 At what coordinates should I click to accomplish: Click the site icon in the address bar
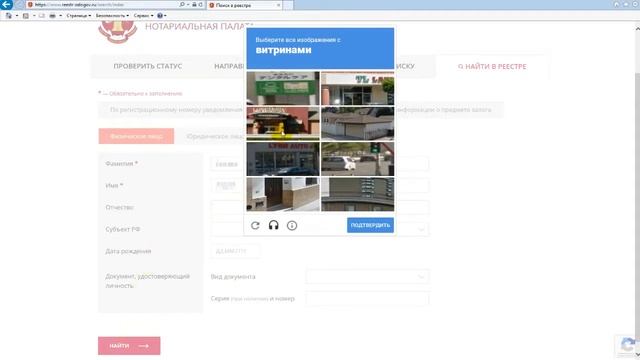30,5
